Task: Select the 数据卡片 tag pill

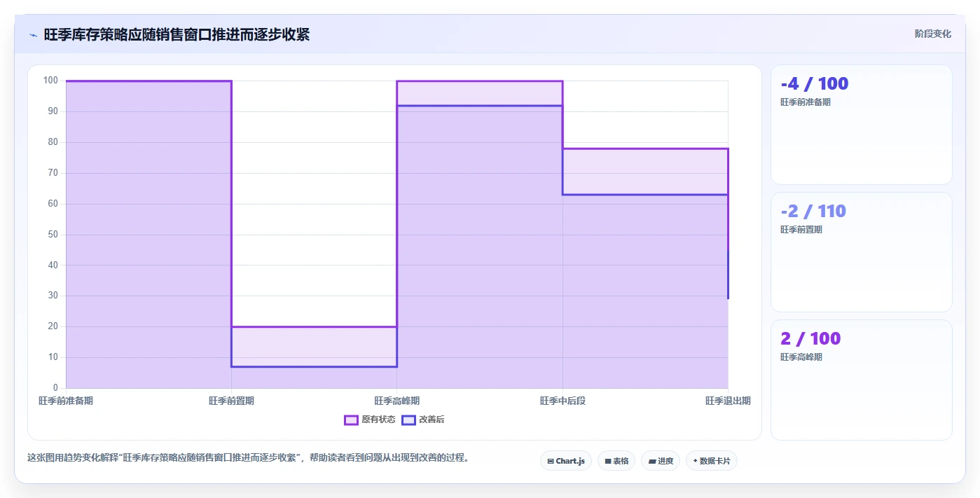Action: [712, 461]
